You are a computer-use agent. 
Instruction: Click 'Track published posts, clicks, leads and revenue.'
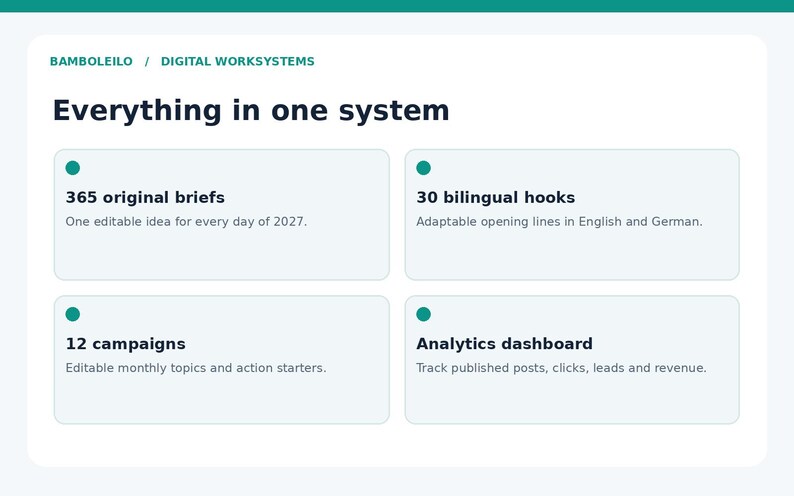pos(561,368)
